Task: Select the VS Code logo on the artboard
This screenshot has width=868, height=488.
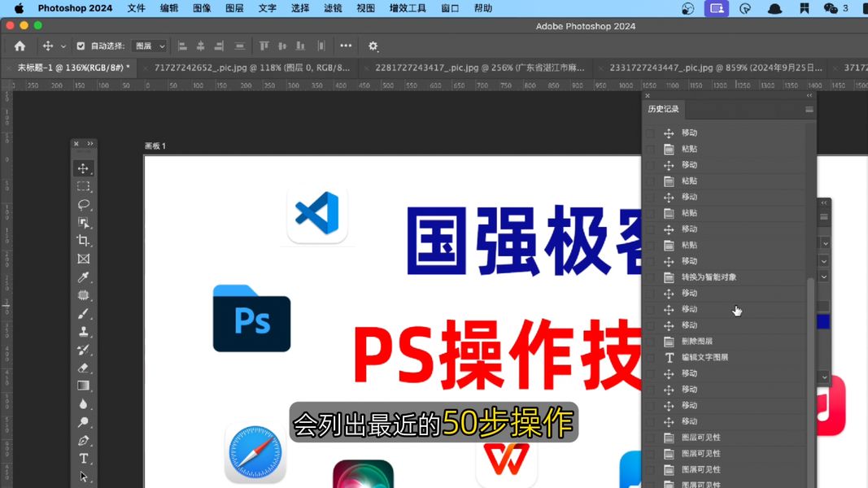Action: click(x=317, y=214)
